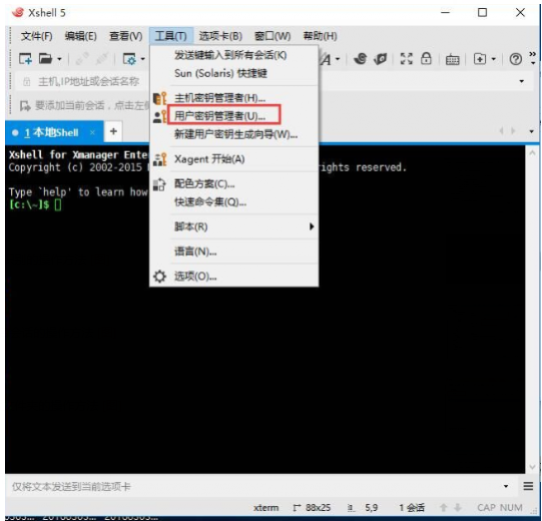The image size is (542, 521).
Task: Launch 新建用户密钥生成向导(W)
Action: pos(234,134)
